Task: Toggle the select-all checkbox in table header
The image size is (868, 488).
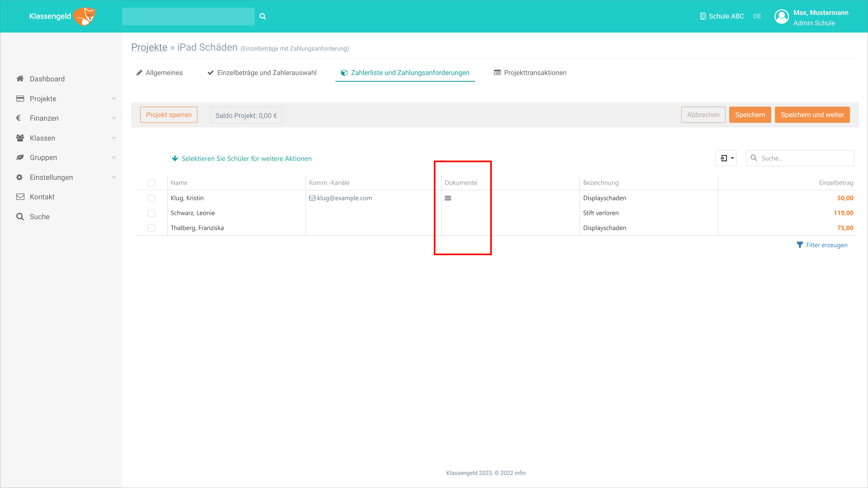Action: 152,183
